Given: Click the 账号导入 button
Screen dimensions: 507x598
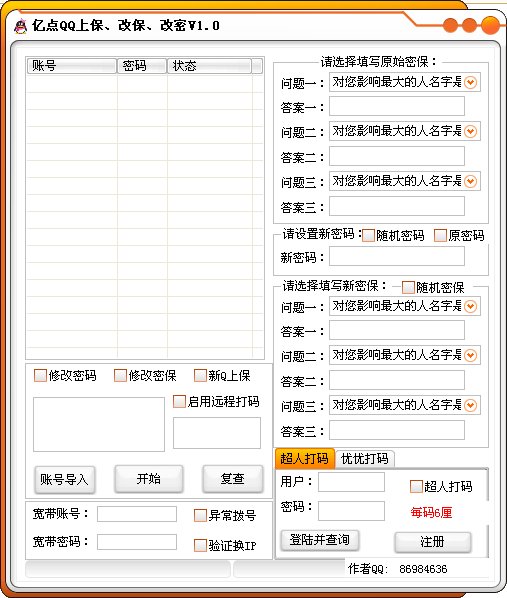Looking at the screenshot, I should pyautogui.click(x=64, y=480).
